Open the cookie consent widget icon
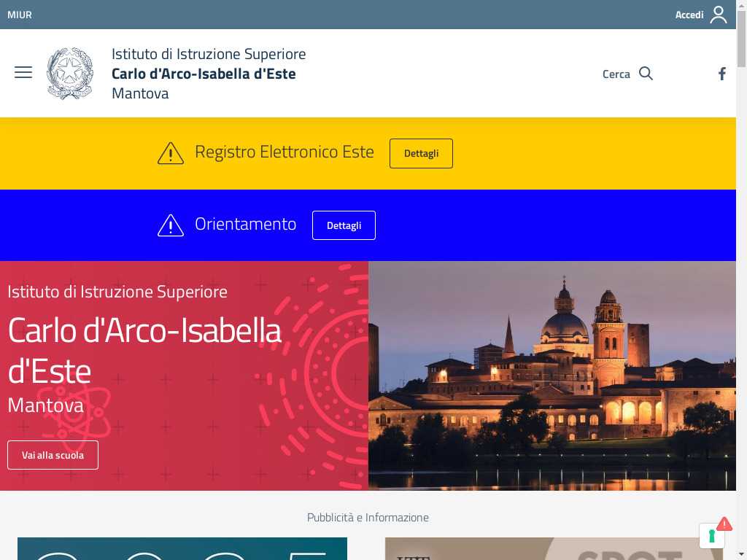Image resolution: width=747 pixels, height=560 pixels. click(712, 534)
